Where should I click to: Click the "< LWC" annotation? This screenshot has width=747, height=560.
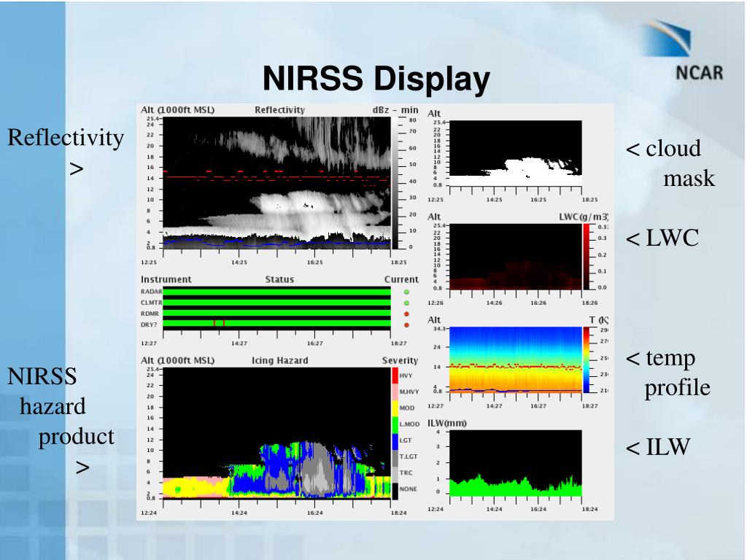click(662, 238)
